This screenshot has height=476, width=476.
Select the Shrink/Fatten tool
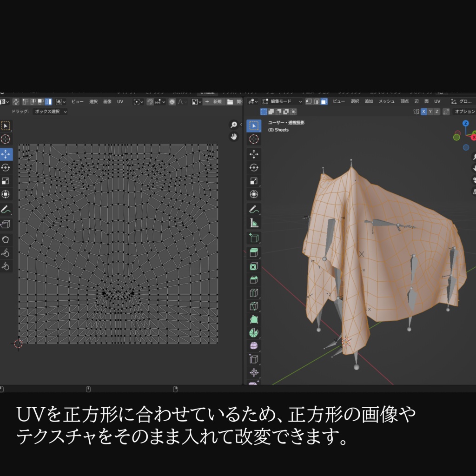[254, 372]
